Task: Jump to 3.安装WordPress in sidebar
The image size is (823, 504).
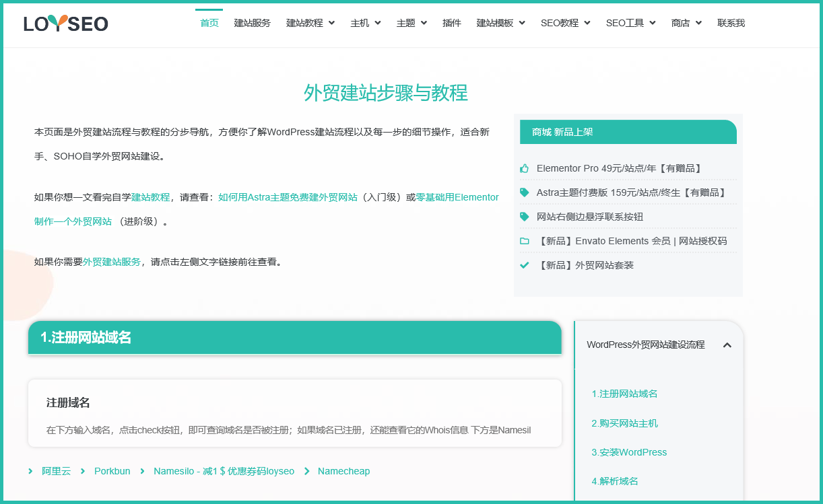Action: [x=629, y=452]
